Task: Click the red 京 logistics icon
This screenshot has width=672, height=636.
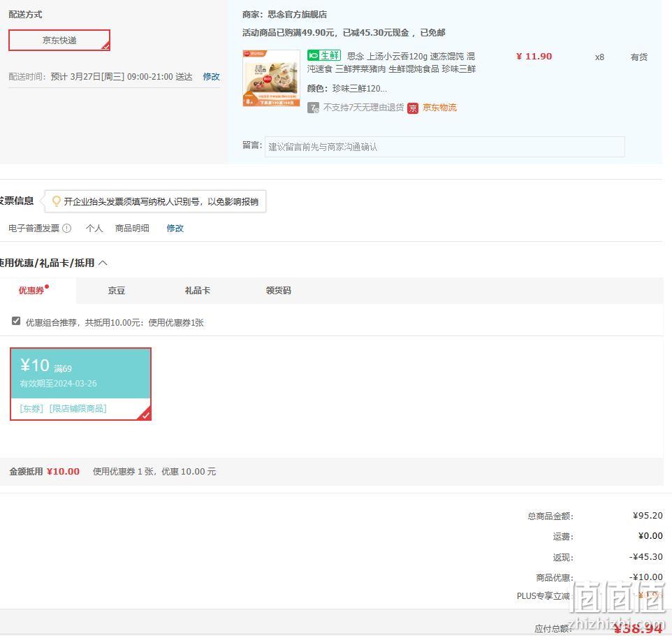Action: (x=413, y=108)
